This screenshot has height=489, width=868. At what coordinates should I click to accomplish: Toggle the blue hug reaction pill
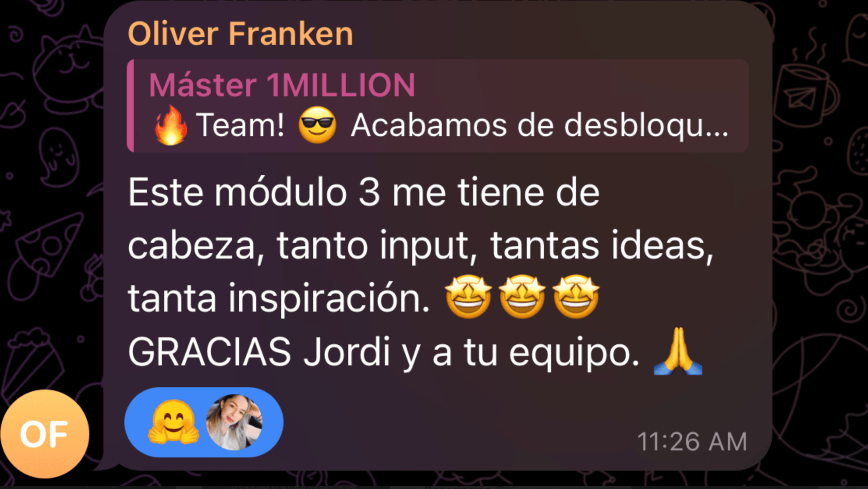tap(204, 422)
